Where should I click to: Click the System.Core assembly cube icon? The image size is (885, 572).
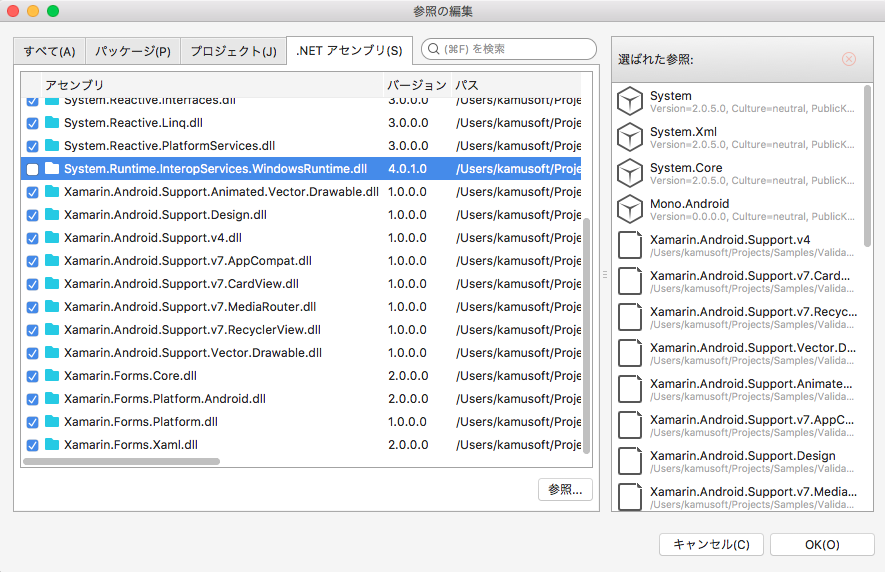[629, 173]
